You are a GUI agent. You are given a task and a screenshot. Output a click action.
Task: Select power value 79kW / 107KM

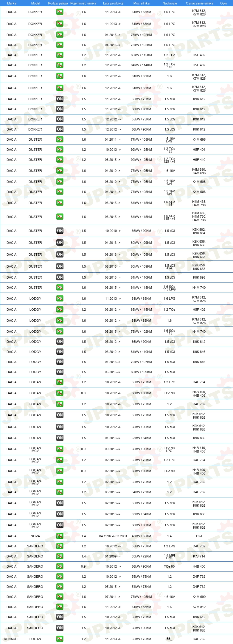(142, 362)
